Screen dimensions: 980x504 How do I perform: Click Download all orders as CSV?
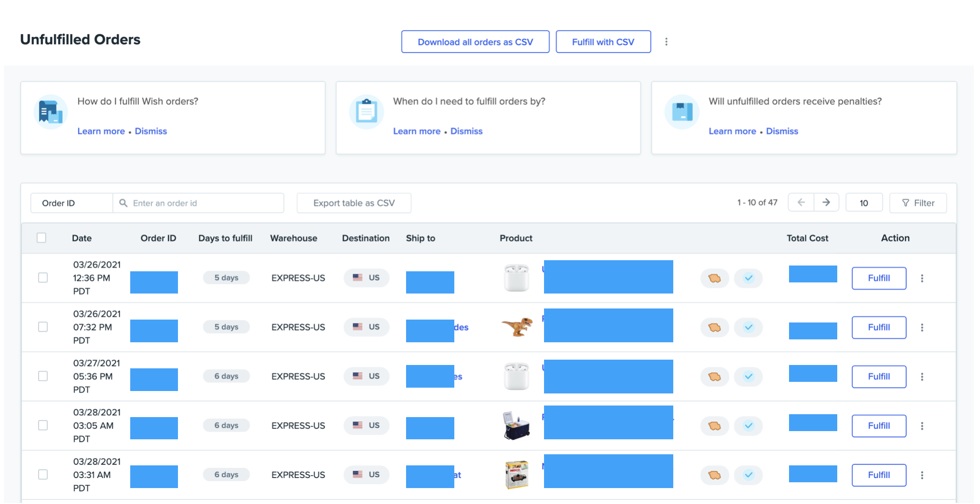click(475, 42)
